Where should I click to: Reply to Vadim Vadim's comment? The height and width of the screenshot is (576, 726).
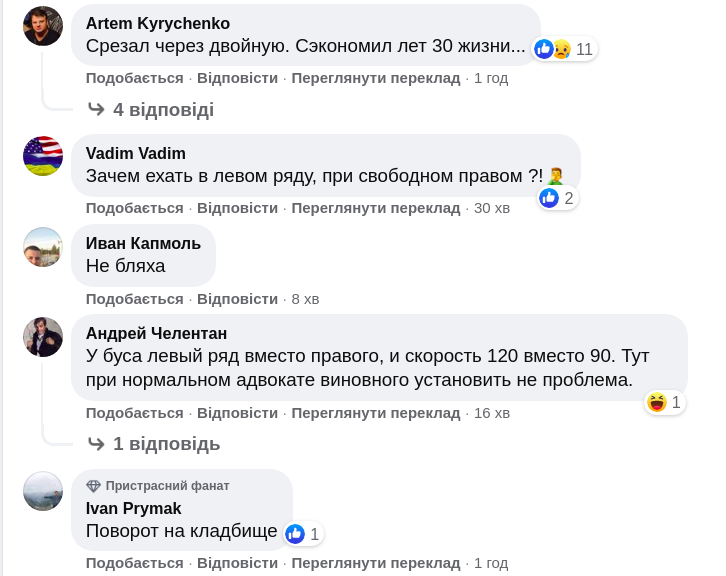pos(237,208)
